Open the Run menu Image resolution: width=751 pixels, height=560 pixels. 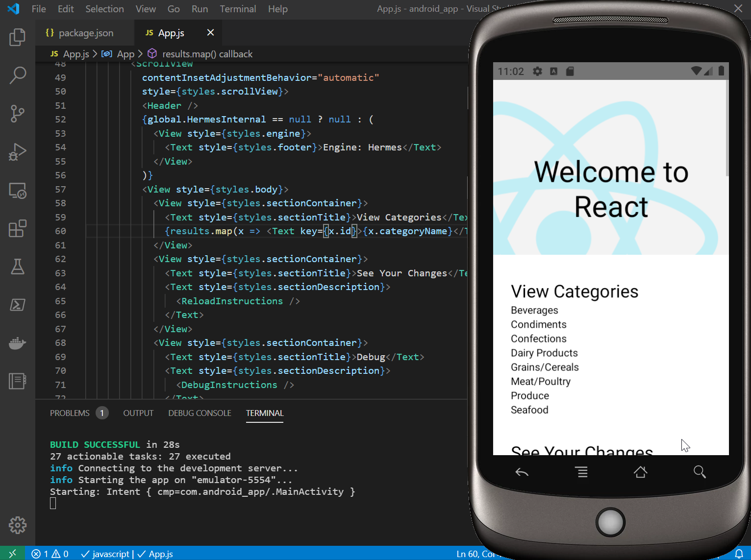pos(200,9)
